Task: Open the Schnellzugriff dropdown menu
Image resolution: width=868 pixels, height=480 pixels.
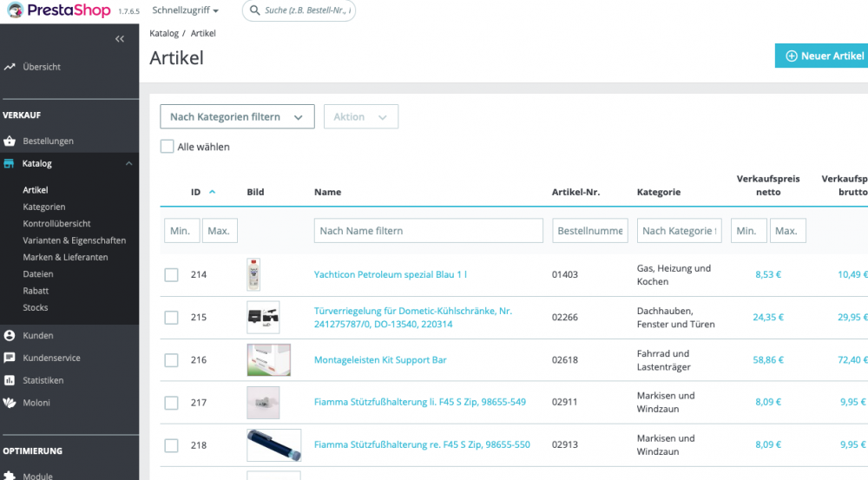Action: pyautogui.click(x=185, y=11)
